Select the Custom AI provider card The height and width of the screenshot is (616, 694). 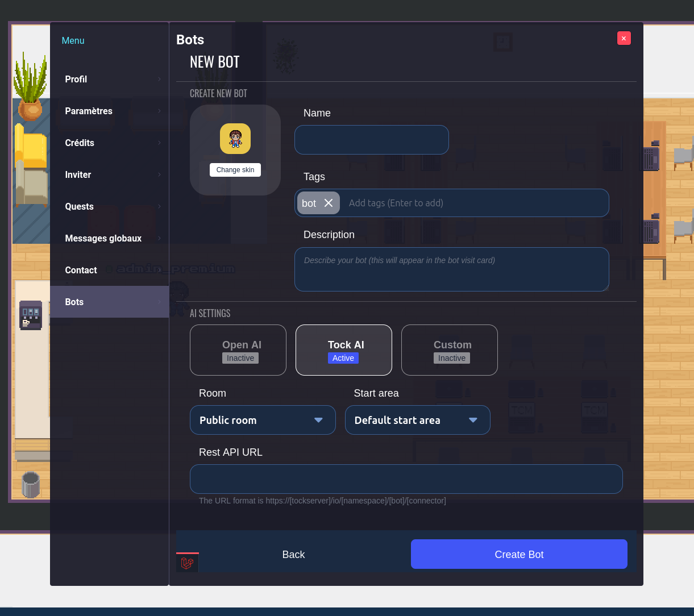click(450, 350)
